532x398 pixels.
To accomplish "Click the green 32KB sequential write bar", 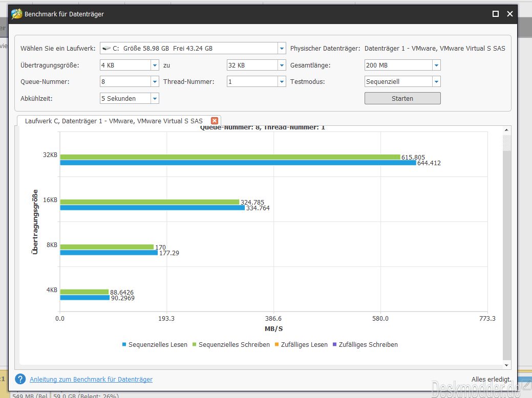I will pos(230,157).
